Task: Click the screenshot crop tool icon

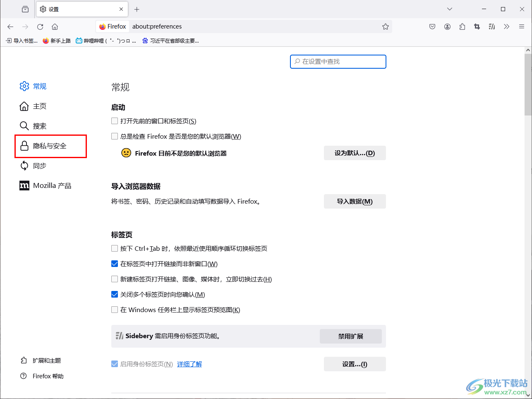Action: (x=477, y=26)
